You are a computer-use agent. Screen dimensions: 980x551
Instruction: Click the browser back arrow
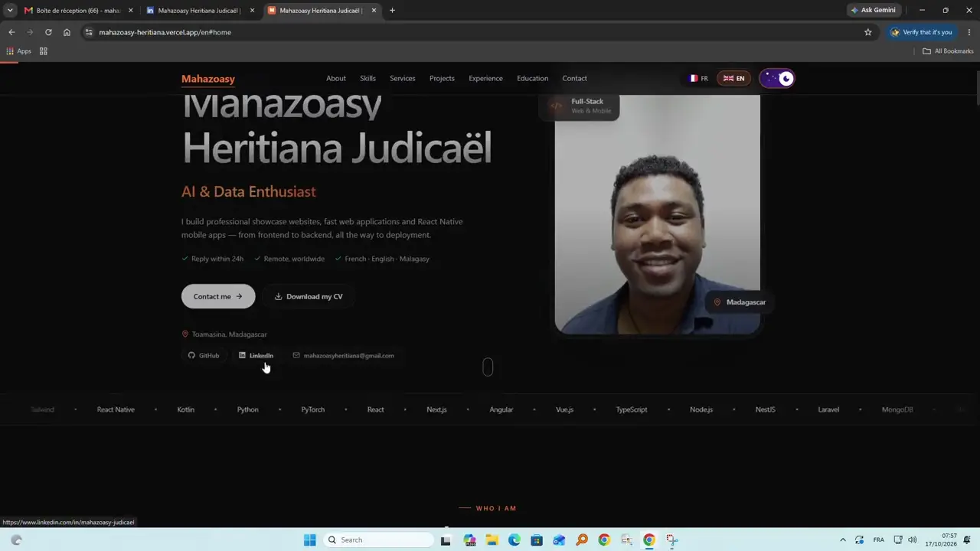point(11,32)
